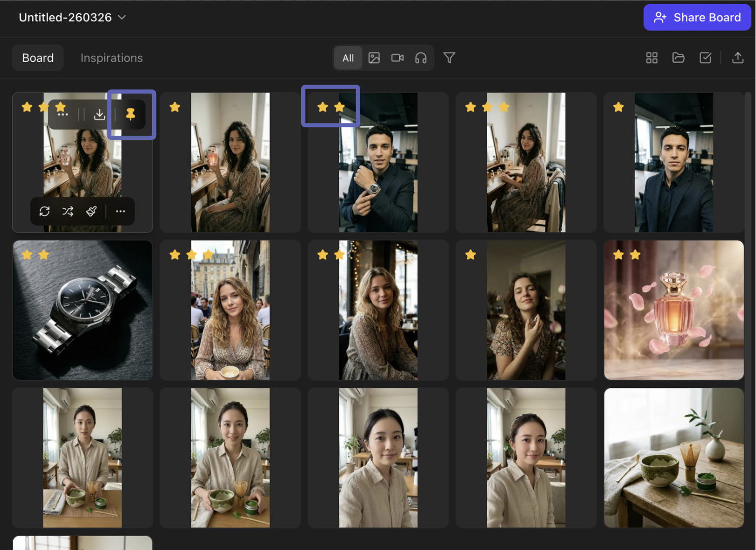Switch to grid layout view icon
756x550 pixels.
pyautogui.click(x=652, y=58)
